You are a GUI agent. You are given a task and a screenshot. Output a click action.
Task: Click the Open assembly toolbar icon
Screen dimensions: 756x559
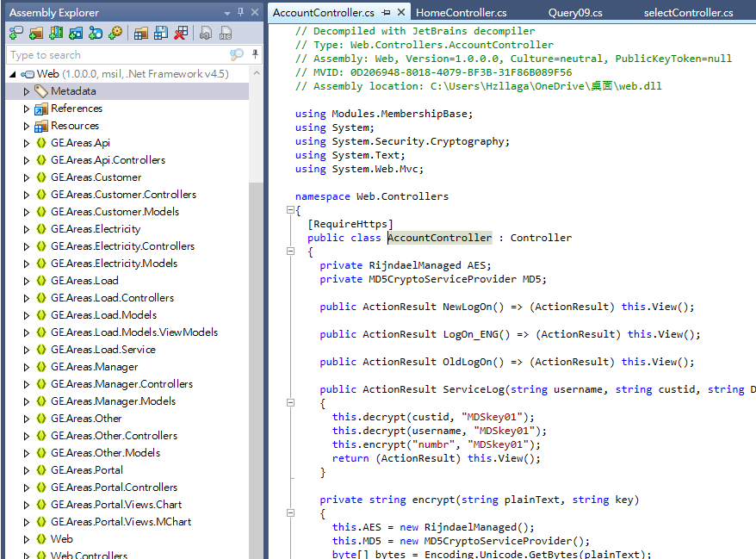coord(15,33)
